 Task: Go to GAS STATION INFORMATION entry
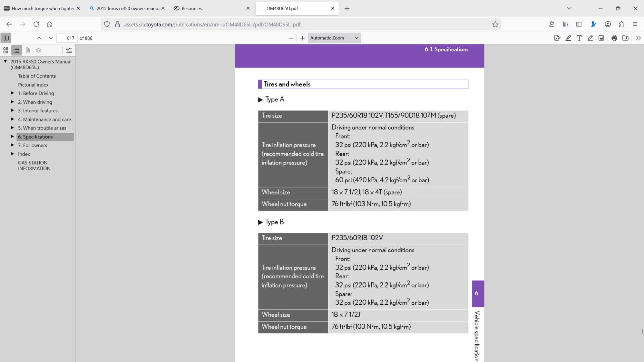(34, 166)
